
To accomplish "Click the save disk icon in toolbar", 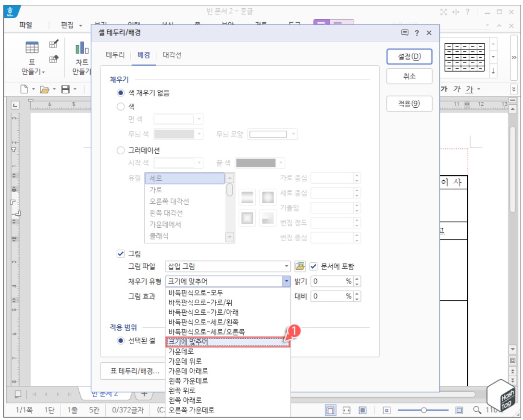I will [x=65, y=89].
